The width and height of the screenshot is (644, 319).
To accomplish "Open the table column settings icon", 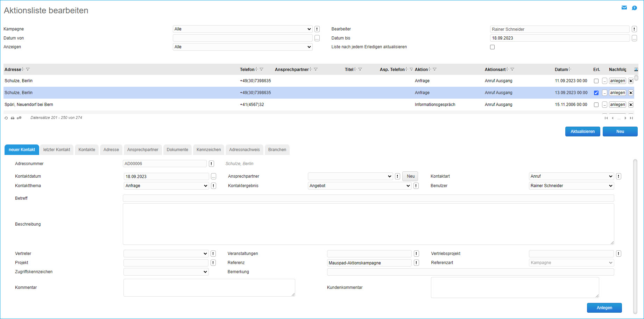I will (x=636, y=70).
